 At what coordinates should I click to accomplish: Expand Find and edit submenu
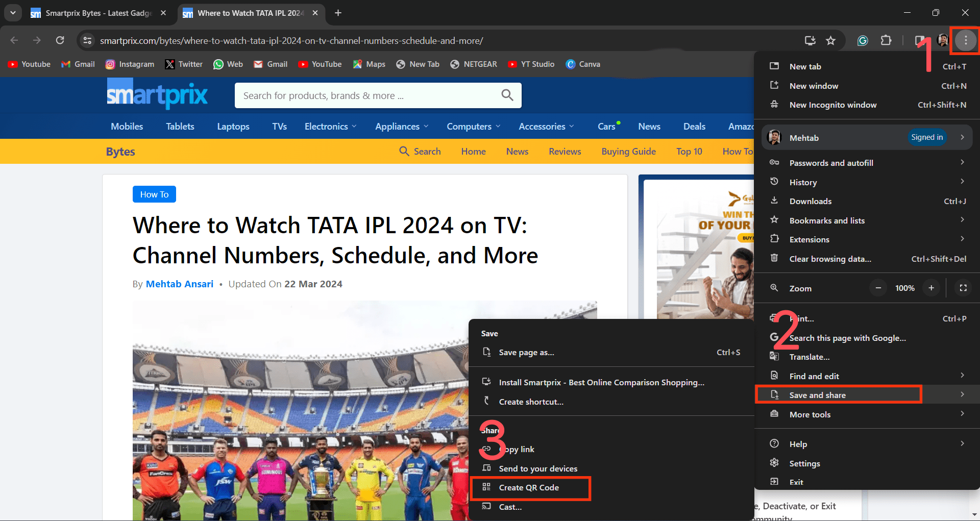pos(868,376)
